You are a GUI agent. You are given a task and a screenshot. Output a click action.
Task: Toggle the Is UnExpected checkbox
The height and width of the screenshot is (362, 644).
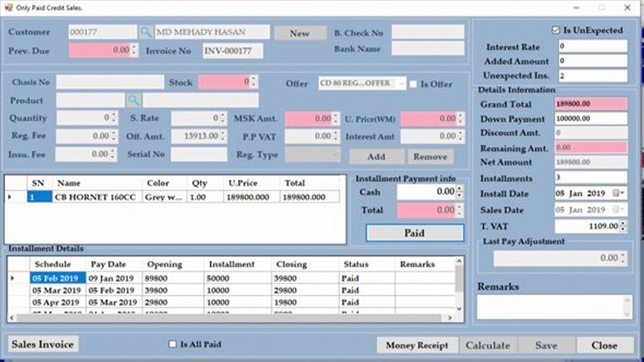tap(555, 30)
